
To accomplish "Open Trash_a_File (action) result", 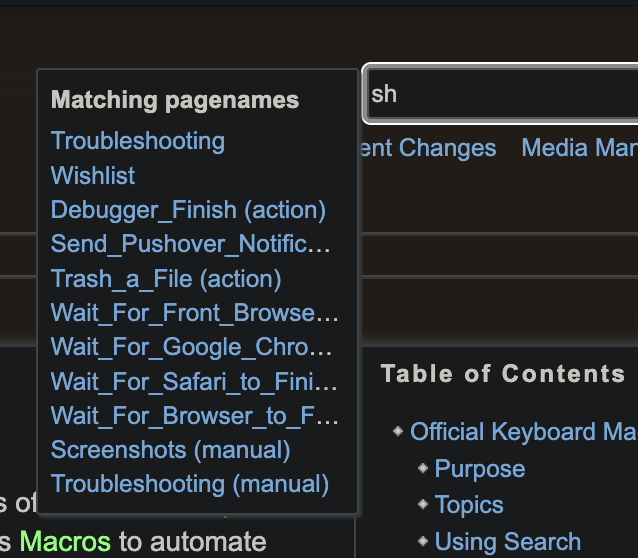I will [x=166, y=278].
